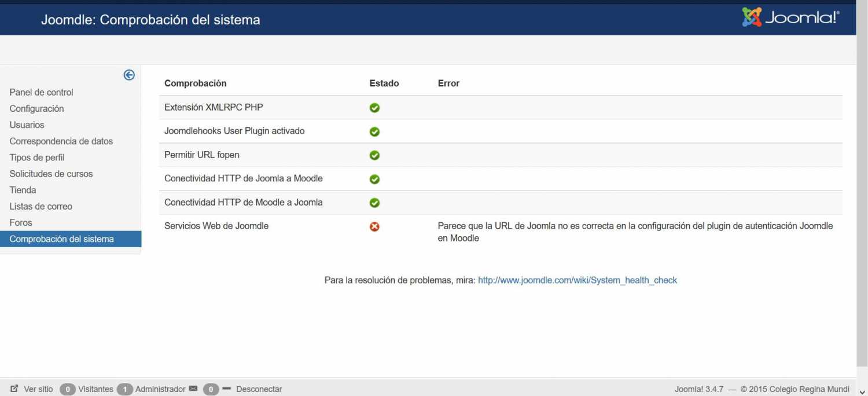
Task: Open Tipos de perfil section
Action: (37, 157)
